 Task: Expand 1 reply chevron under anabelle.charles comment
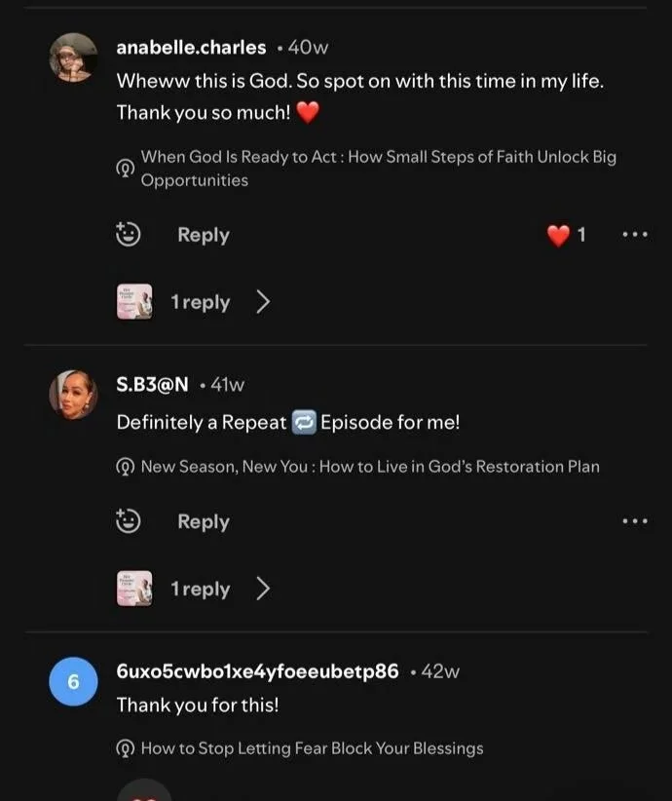pos(262,302)
